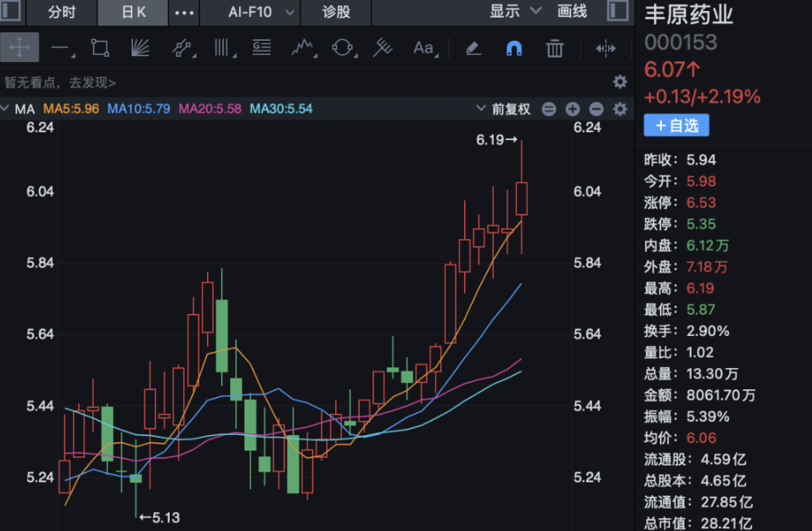Toggle the right sidebar panel icon
Viewport: 812px width, 531px height.
point(618,11)
